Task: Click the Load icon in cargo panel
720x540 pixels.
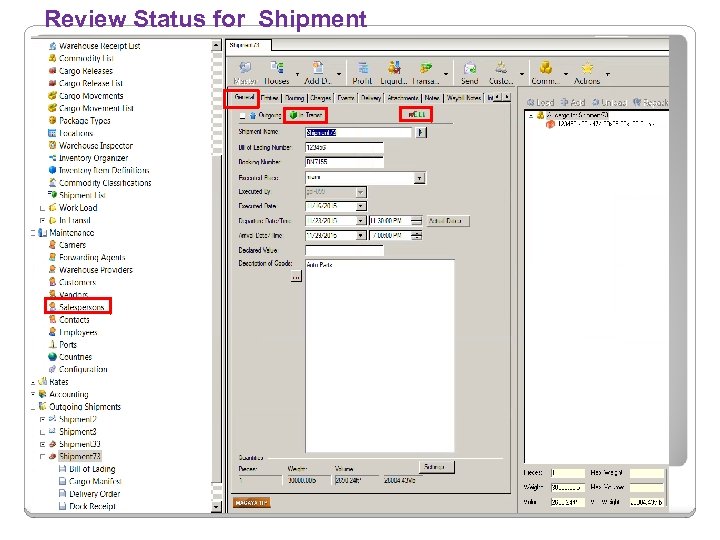Action: coord(540,102)
